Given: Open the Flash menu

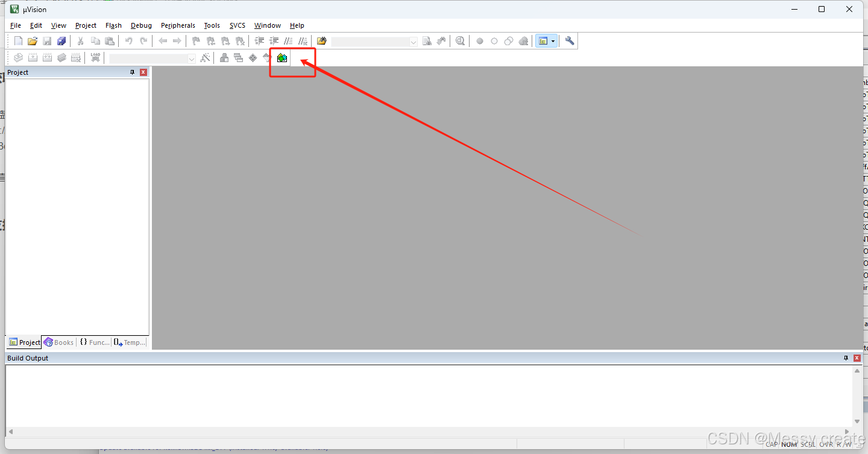Looking at the screenshot, I should click(x=113, y=25).
